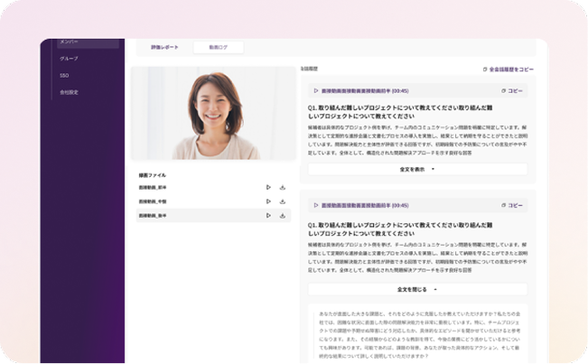The height and width of the screenshot is (364, 588).
Task: Click 全会話履歴をコピー to copy all history
Action: pyautogui.click(x=509, y=69)
